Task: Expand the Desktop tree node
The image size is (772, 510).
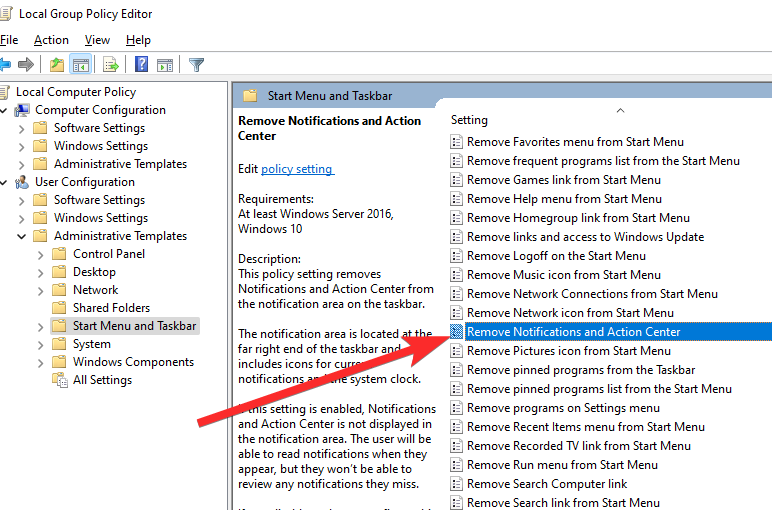Action: coord(40,273)
